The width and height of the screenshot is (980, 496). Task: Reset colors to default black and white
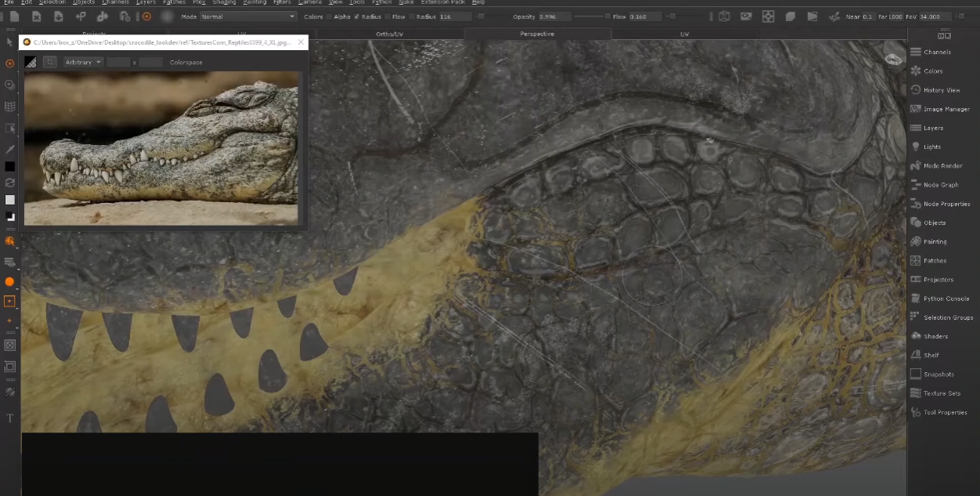9,216
